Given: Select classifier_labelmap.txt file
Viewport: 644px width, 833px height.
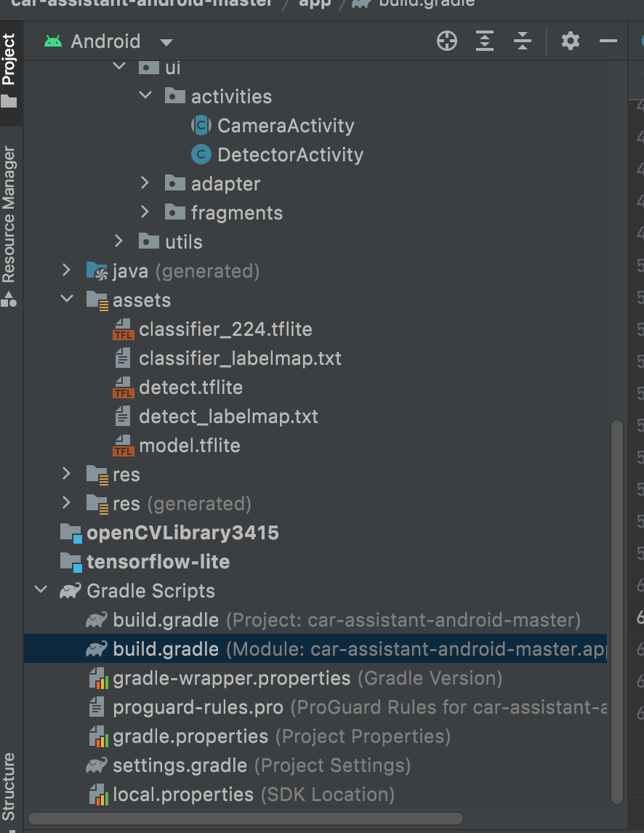Looking at the screenshot, I should tap(240, 358).
